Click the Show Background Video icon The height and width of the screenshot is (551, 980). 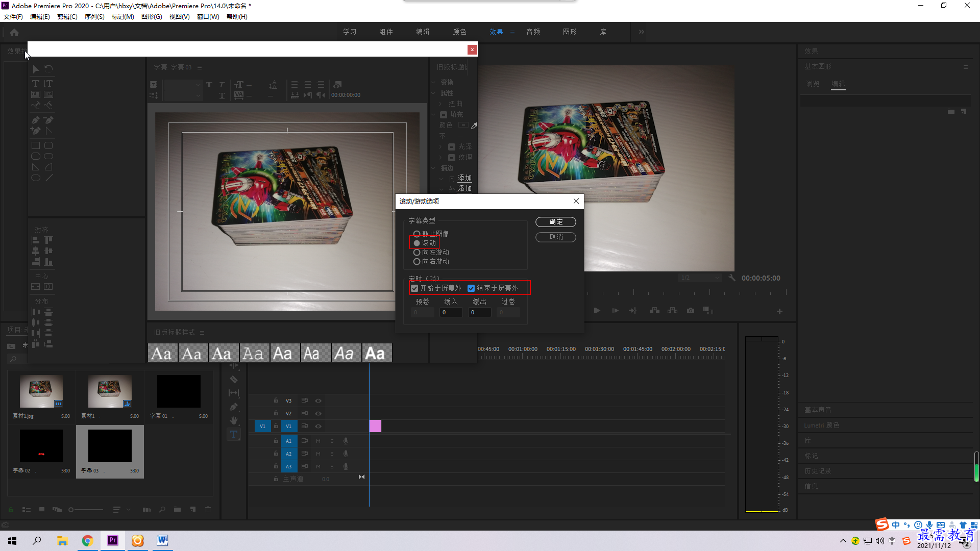tap(337, 85)
